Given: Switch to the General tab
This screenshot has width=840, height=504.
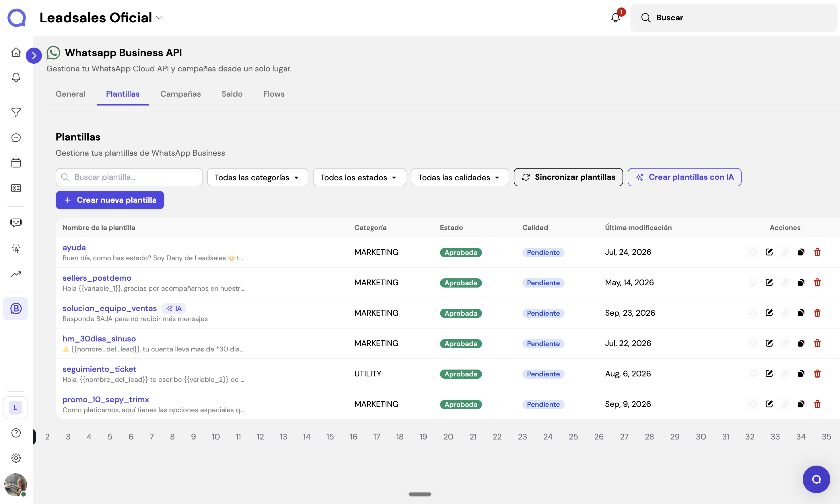Looking at the screenshot, I should tap(70, 94).
